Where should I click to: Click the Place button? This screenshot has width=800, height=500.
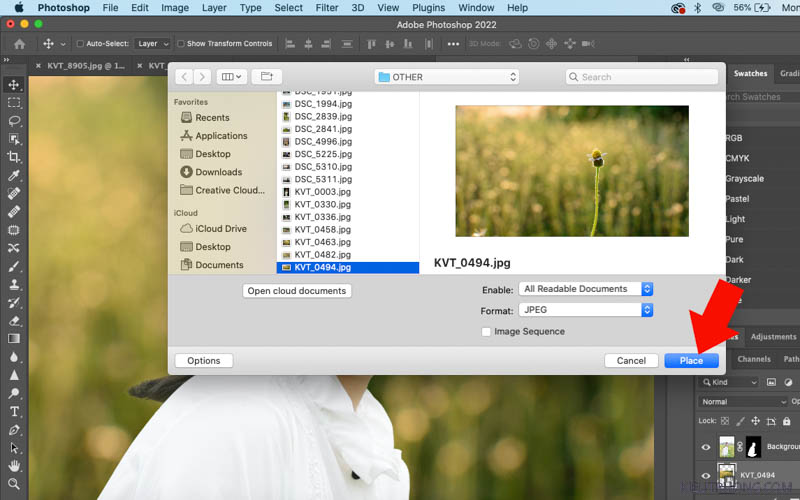pos(691,361)
